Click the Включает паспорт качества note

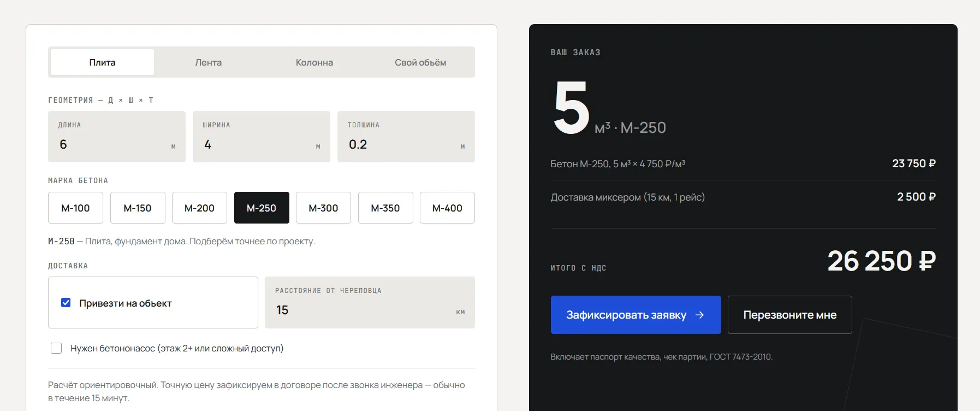(x=661, y=357)
